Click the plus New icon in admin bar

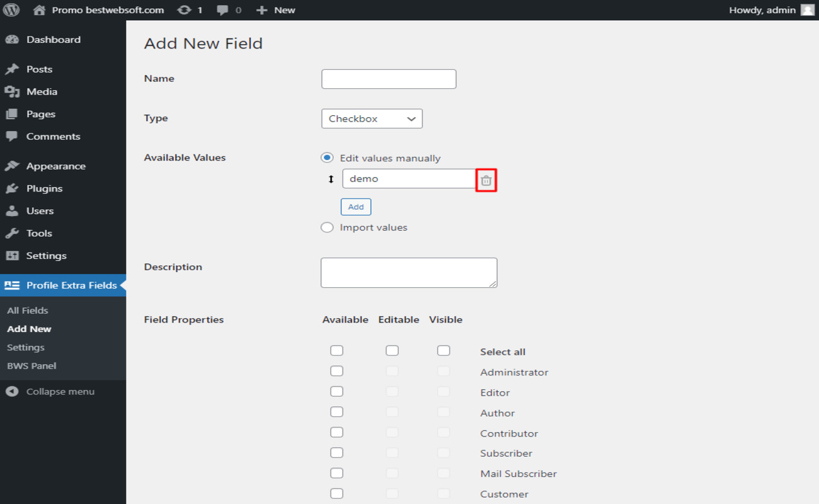262,10
